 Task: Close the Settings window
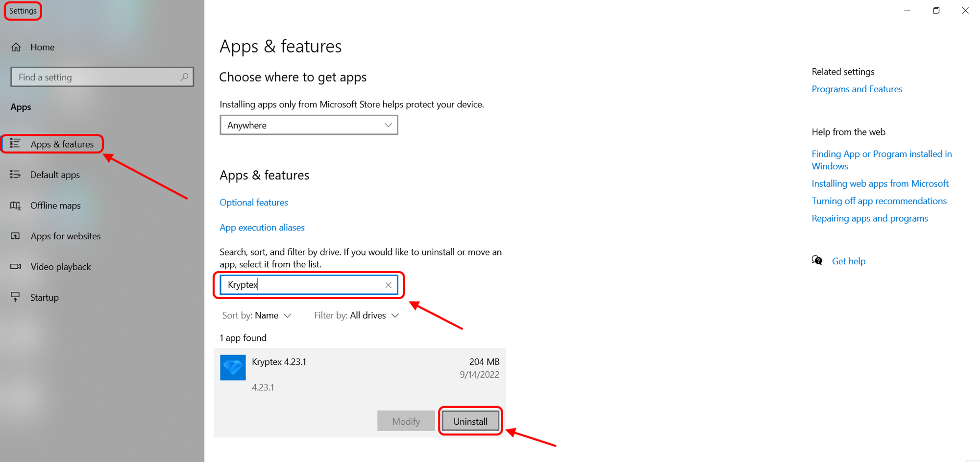pyautogui.click(x=965, y=10)
